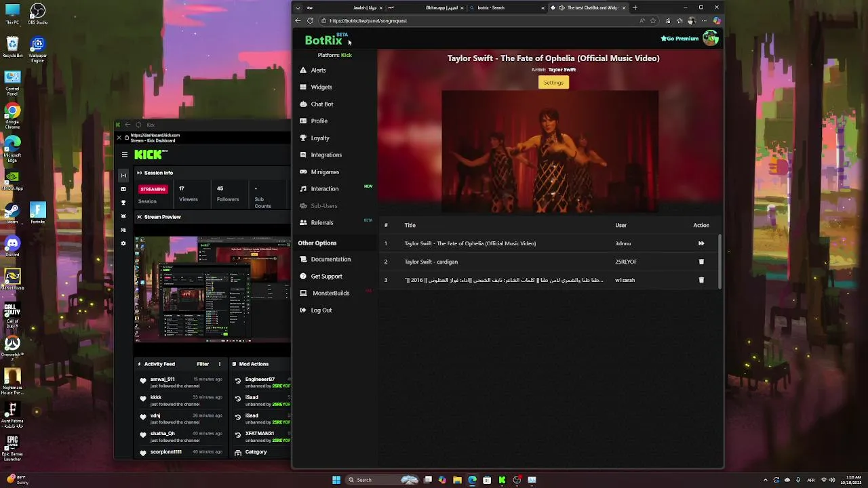This screenshot has width=868, height=488.
Task: Click user 'itdnnu' in song queue
Action: [x=623, y=243]
